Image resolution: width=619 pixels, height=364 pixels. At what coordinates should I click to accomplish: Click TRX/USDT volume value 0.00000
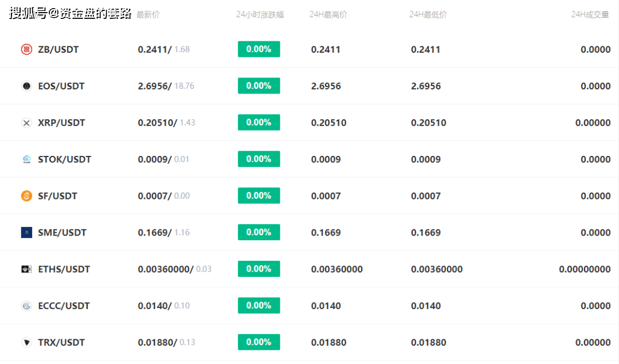[593, 342]
